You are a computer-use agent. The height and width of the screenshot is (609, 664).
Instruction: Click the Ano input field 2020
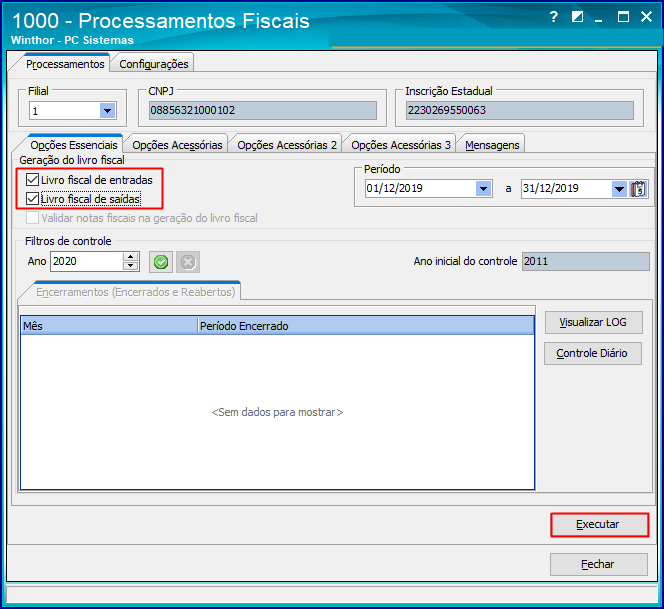point(87,261)
